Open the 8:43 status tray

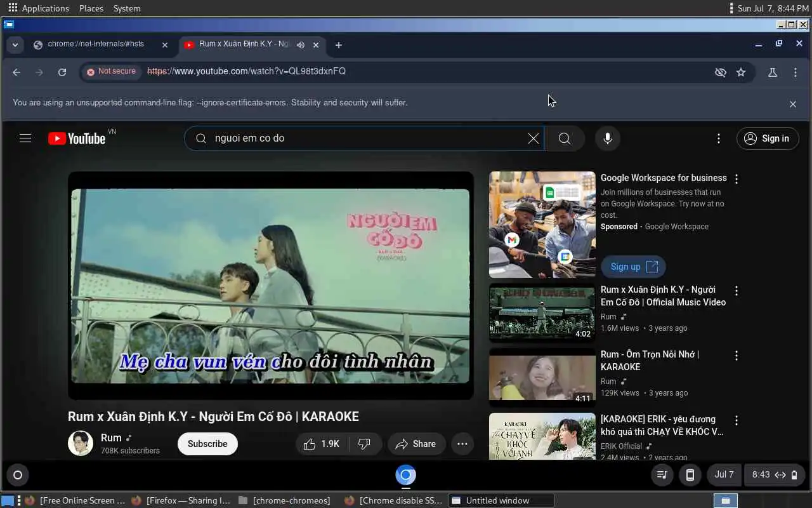tap(775, 475)
